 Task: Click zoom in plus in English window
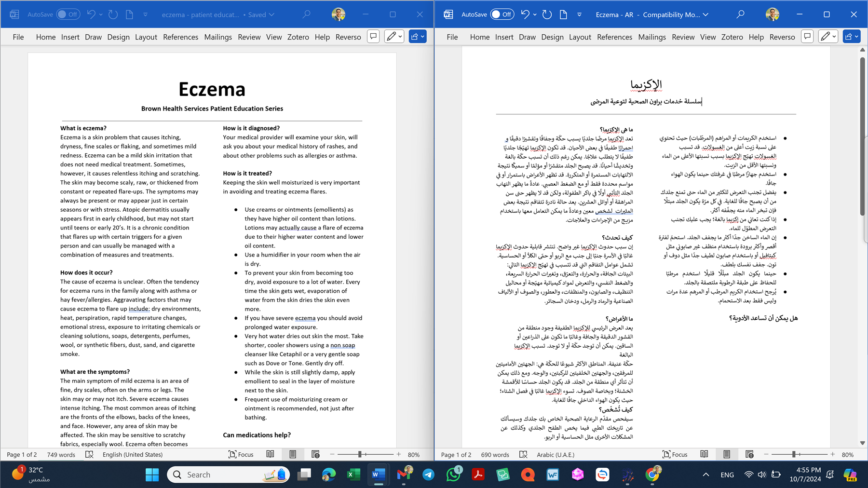point(399,454)
